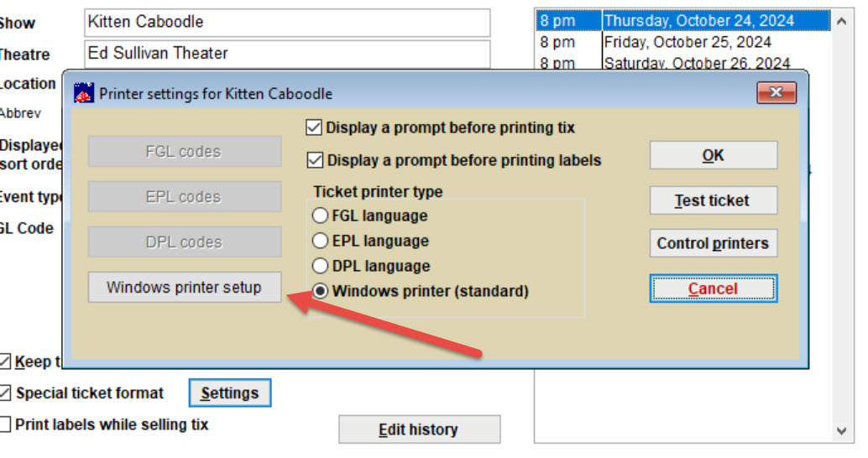The height and width of the screenshot is (458, 868).
Task: Enable Print labels while selling tix
Action: pyautogui.click(x=5, y=424)
